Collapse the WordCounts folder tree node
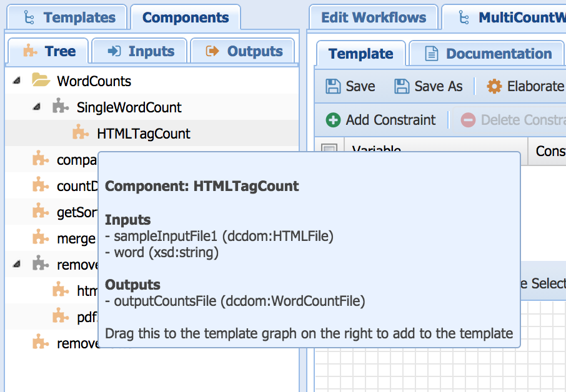This screenshot has width=566, height=392. pyautogui.click(x=16, y=81)
